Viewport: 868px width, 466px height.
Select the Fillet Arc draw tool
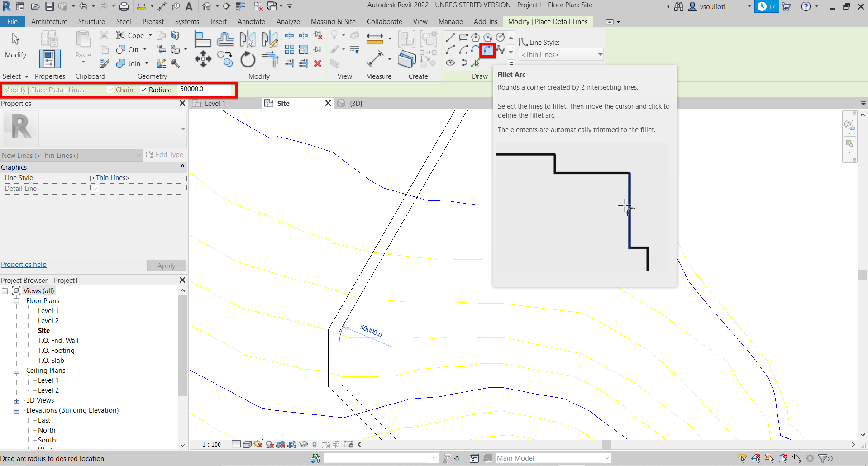(488, 50)
